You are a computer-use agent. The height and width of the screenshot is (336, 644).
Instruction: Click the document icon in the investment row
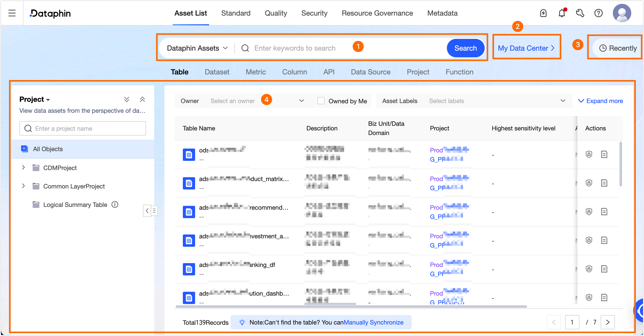[x=604, y=240]
